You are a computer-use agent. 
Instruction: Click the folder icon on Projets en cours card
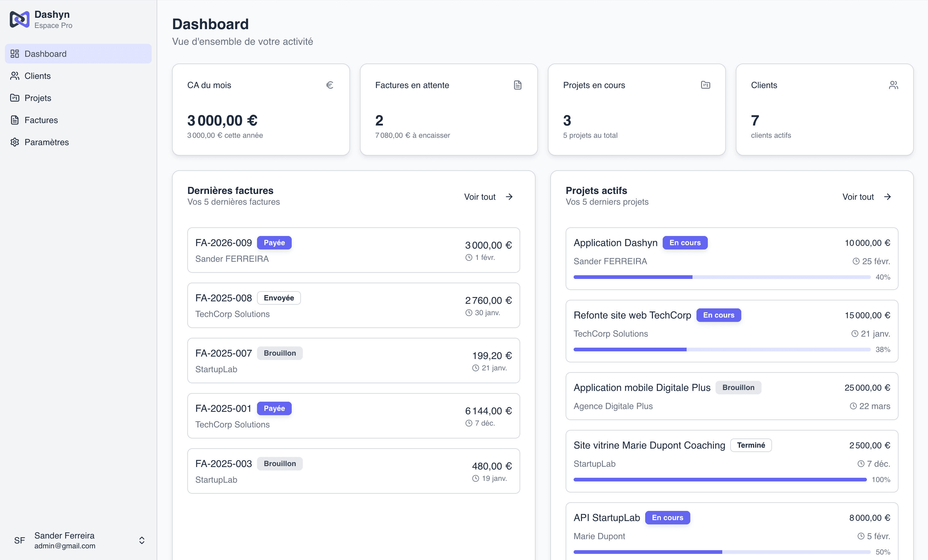[x=705, y=85]
